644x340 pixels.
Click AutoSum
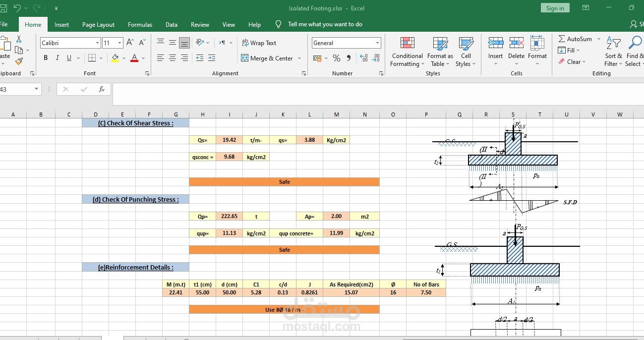coord(575,39)
